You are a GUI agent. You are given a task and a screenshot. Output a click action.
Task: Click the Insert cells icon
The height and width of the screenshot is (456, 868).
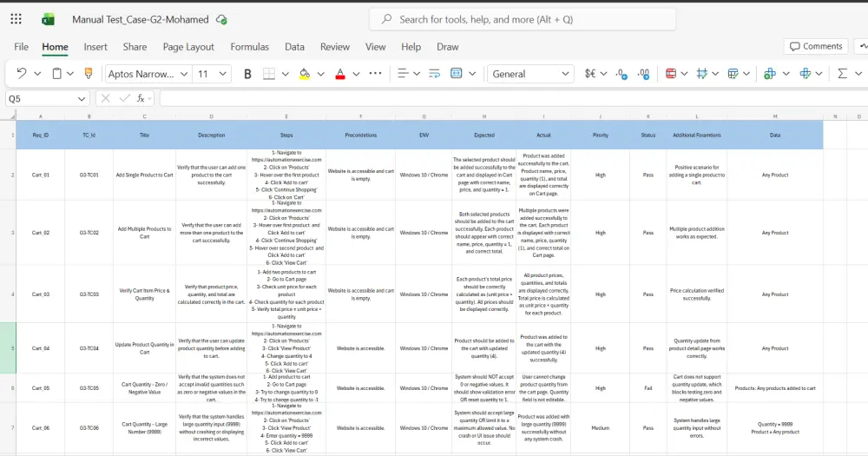coord(769,74)
